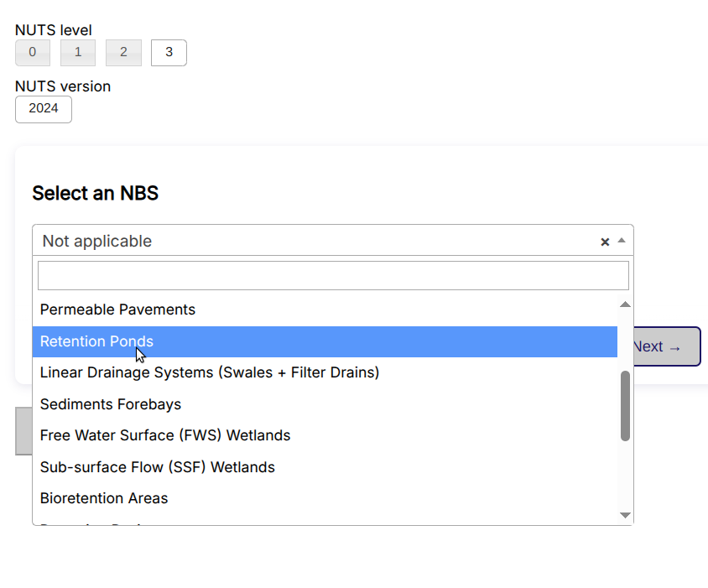The image size is (708, 588).
Task: Pick Bioretention Areas option
Action: (x=103, y=498)
